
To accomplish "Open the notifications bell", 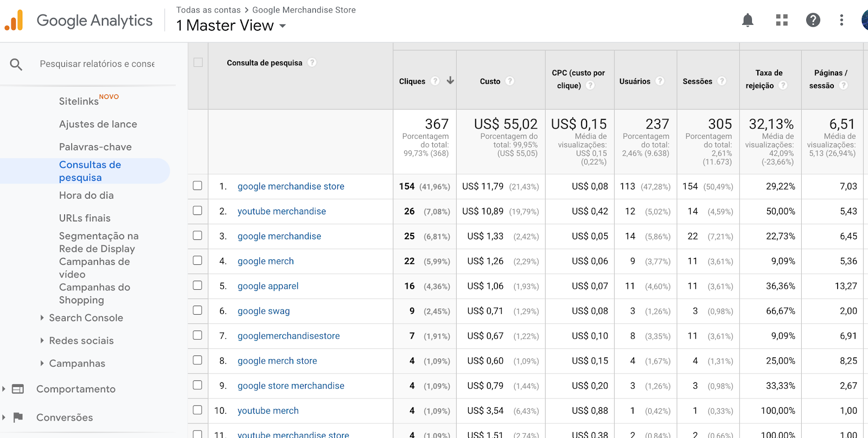I will pos(748,21).
